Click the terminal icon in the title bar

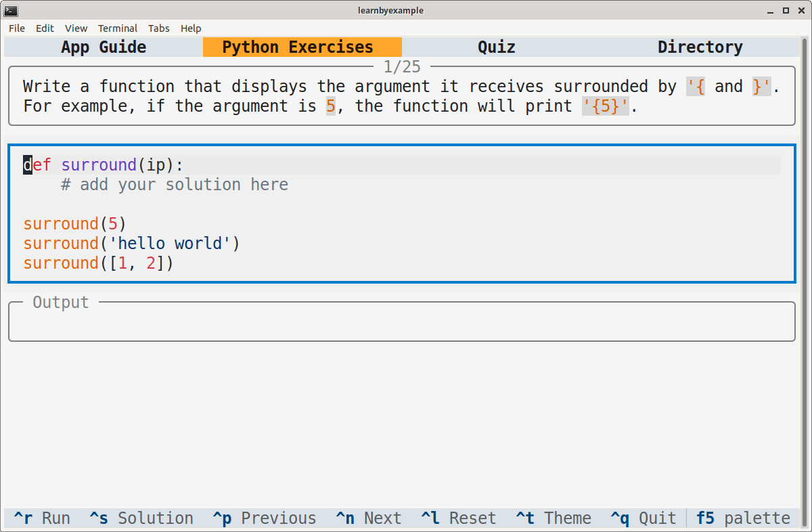11,10
